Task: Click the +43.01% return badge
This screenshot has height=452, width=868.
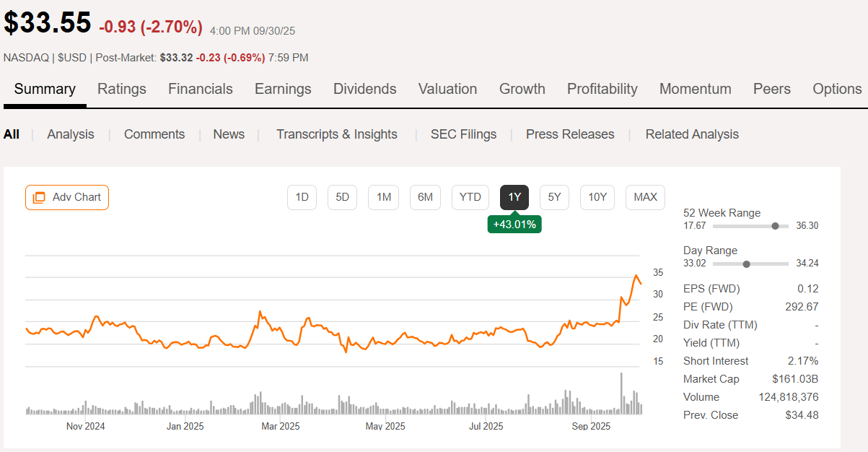Action: coord(514,224)
